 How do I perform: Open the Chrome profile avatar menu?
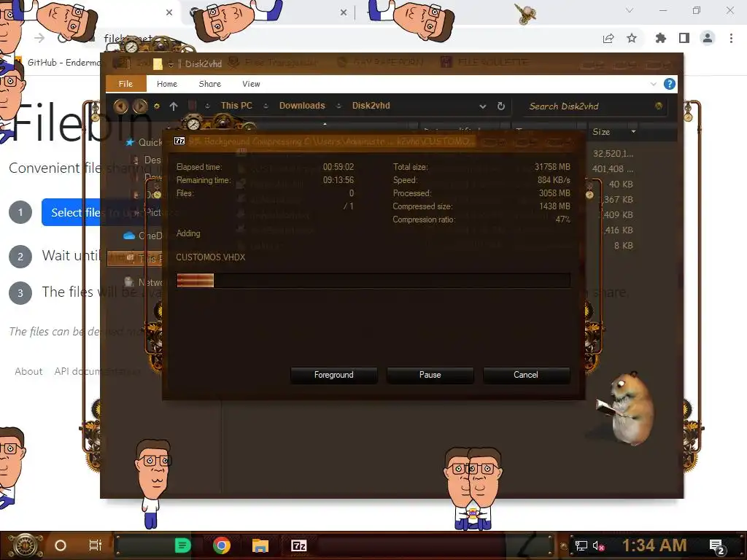[x=708, y=38]
